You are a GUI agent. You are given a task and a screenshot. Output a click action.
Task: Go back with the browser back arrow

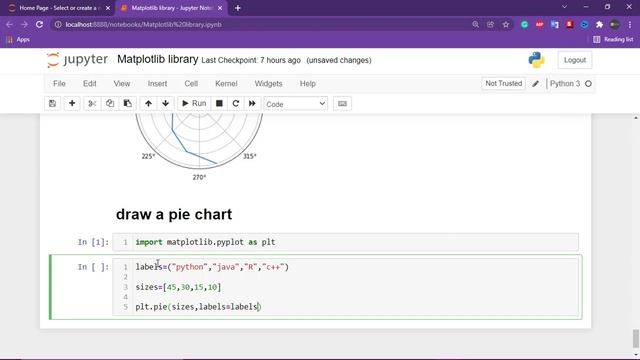pyautogui.click(x=9, y=24)
